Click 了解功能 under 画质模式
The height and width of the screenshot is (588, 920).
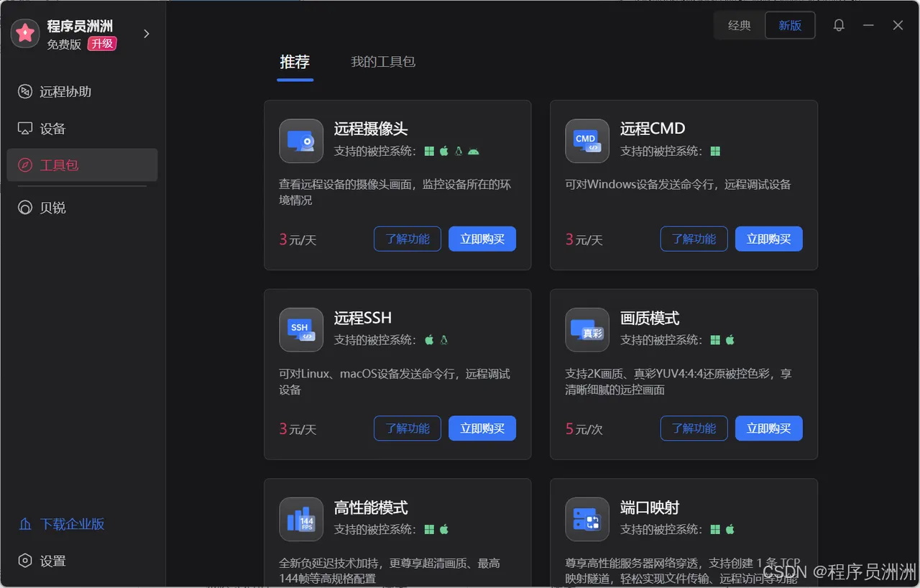[694, 428]
